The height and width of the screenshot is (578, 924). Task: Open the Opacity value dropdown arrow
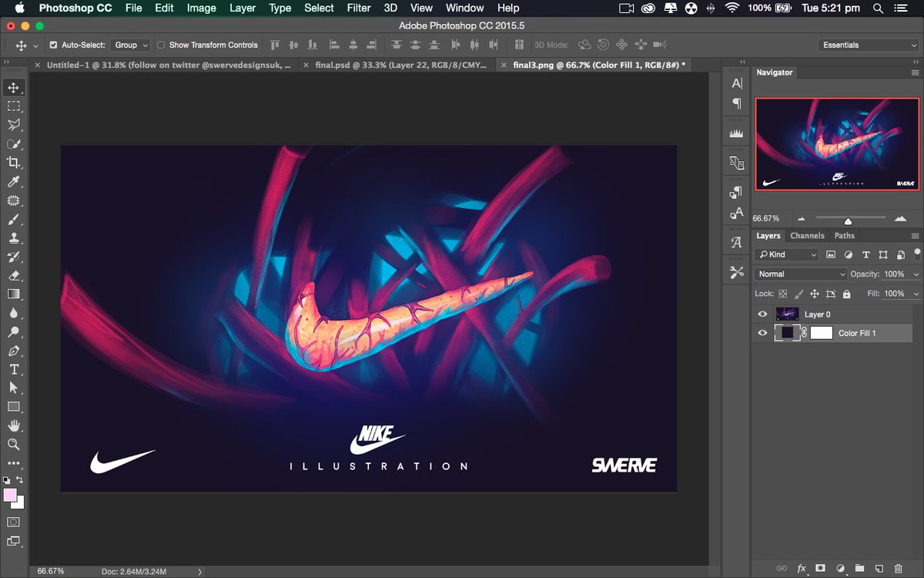point(916,274)
